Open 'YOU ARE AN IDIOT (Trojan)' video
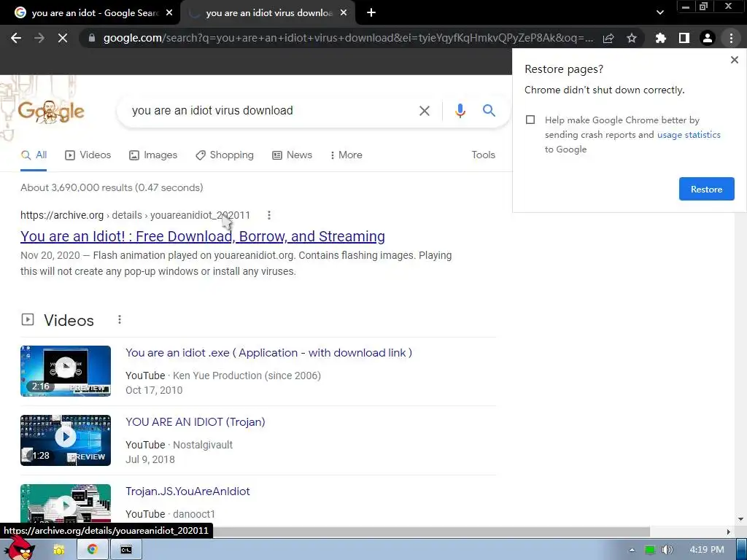 (196, 422)
